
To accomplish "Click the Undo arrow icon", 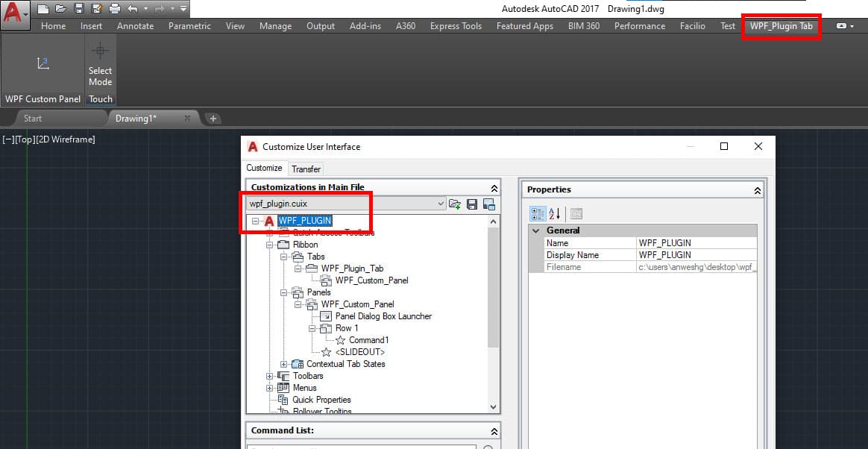I will pos(133,9).
